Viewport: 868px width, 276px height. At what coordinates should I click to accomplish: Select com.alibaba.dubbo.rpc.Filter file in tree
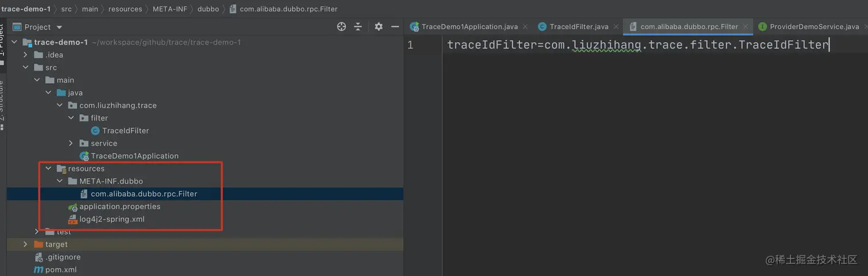pos(144,194)
